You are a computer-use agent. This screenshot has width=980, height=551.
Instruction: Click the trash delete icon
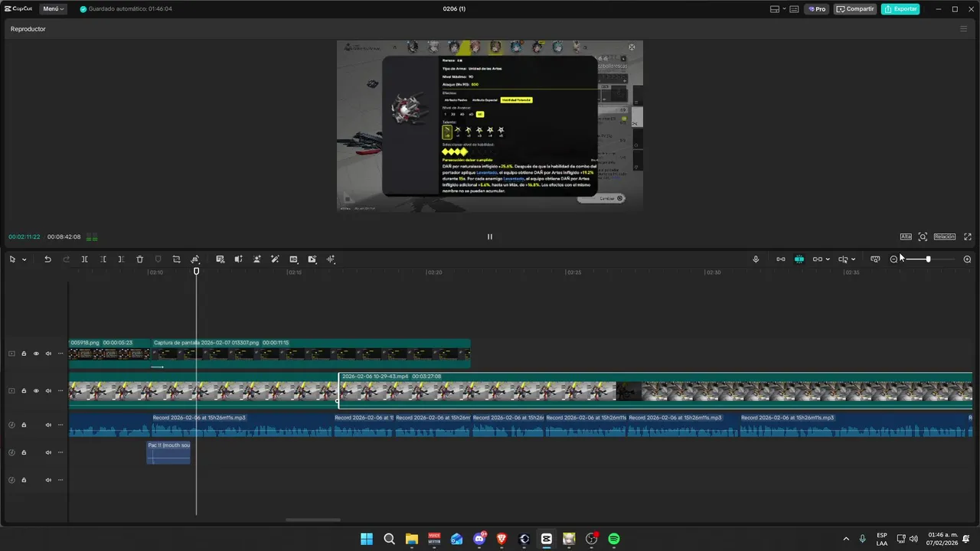tap(139, 259)
